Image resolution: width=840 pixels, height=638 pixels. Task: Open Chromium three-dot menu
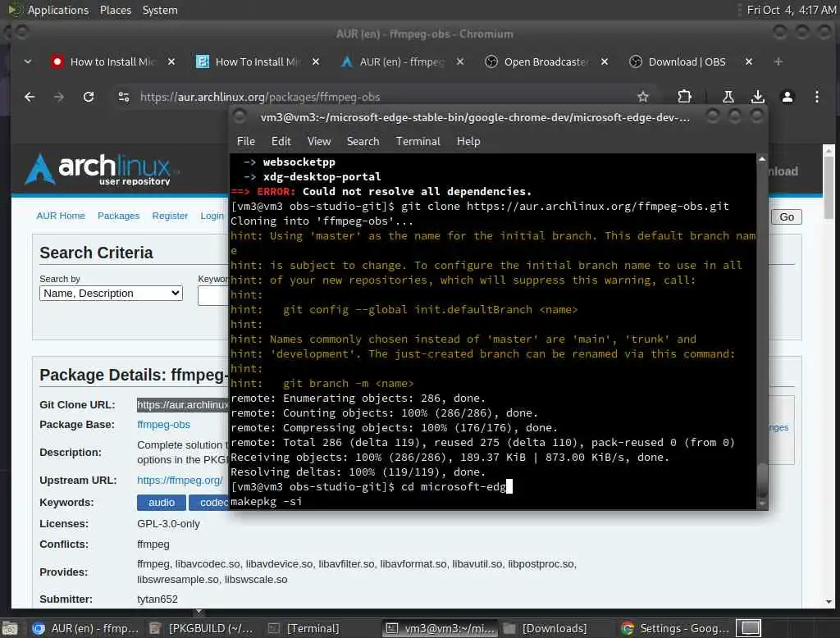(x=816, y=97)
